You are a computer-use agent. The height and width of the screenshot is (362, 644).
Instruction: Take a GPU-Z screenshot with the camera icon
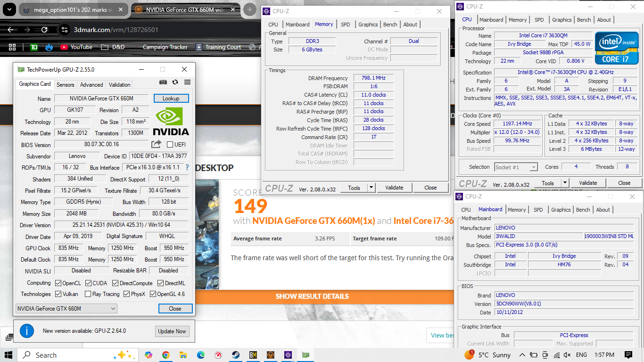163,82
